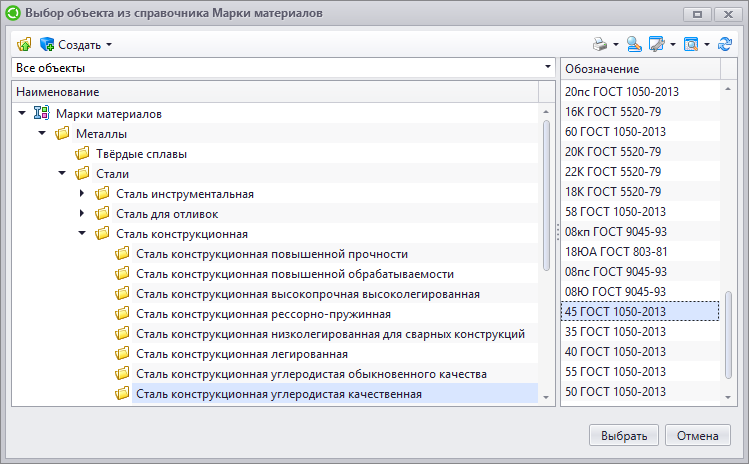Expand the Сталь инструментальная folder

coord(82,194)
